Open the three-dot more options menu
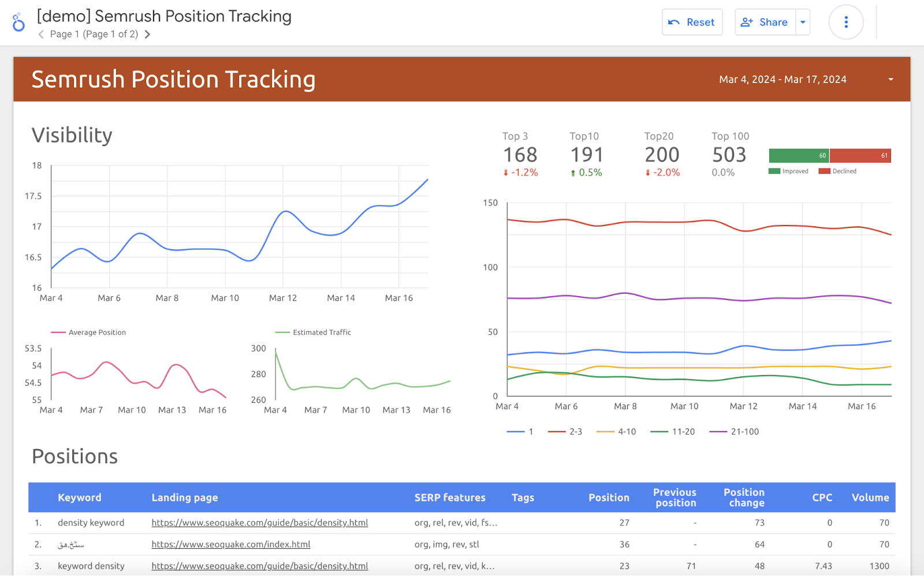This screenshot has height=576, width=924. 845,22
